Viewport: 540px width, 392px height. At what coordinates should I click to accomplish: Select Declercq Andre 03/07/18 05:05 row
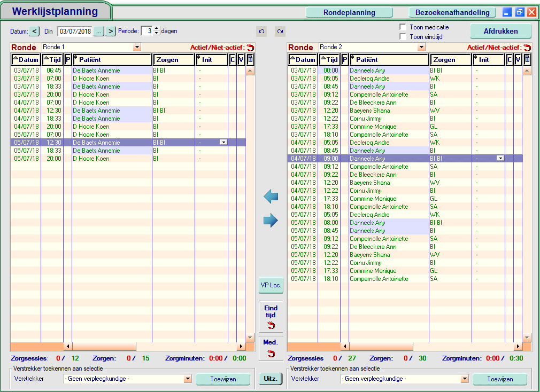(405, 79)
